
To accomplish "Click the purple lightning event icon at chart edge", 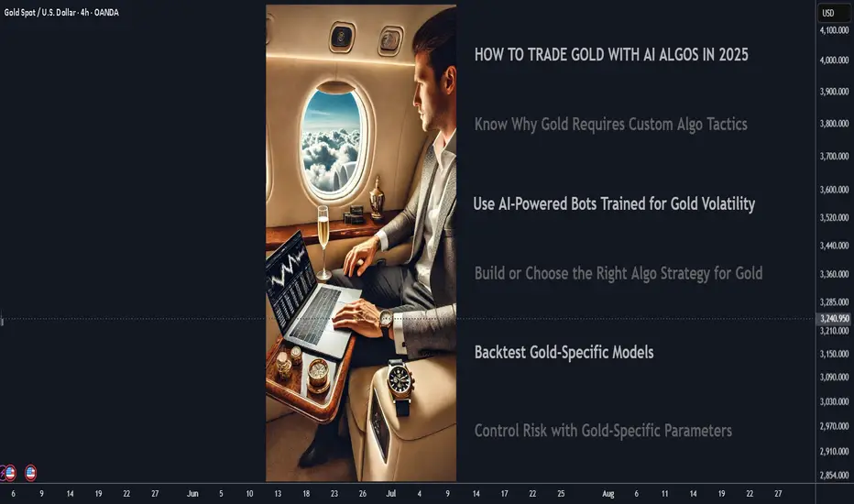I will click(x=2, y=473).
